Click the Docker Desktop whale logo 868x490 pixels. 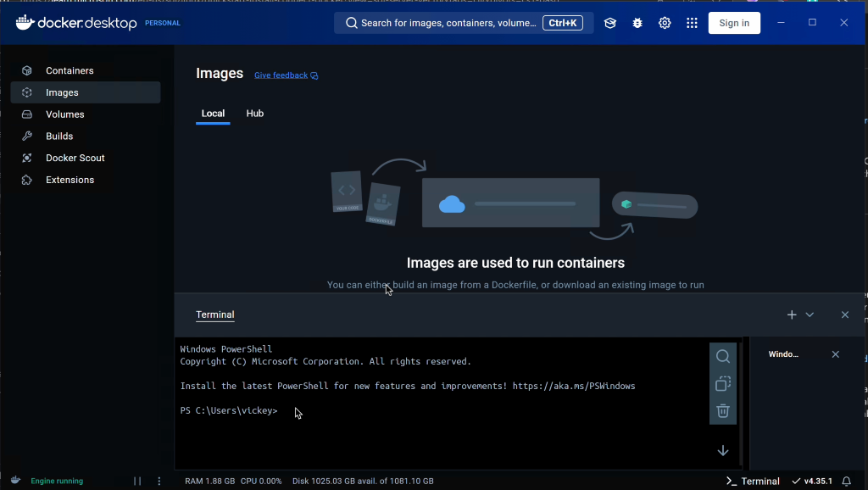[25, 22]
